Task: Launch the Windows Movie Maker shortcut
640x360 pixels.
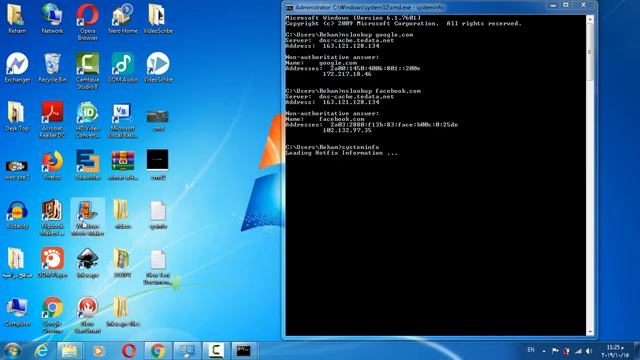Action: [x=87, y=218]
